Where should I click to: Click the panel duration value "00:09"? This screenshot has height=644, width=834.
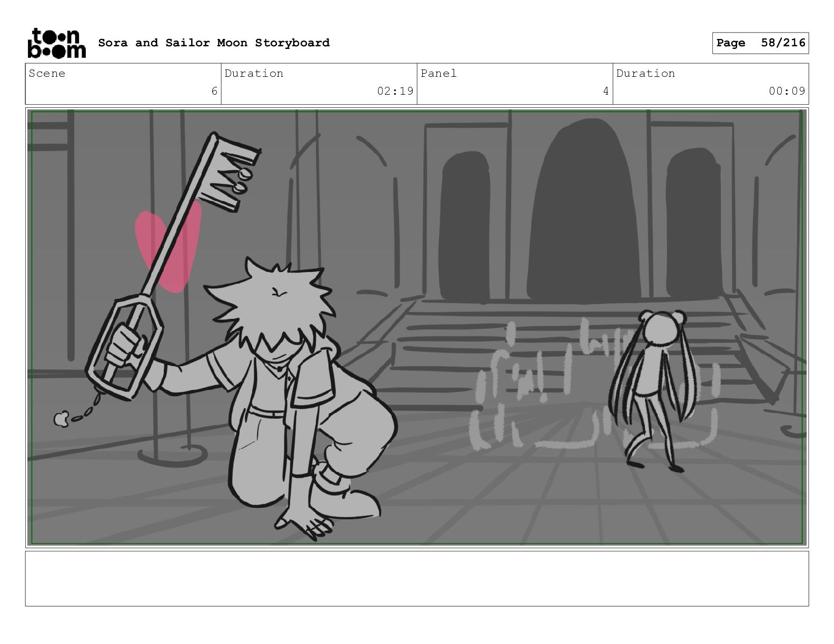coord(787,91)
